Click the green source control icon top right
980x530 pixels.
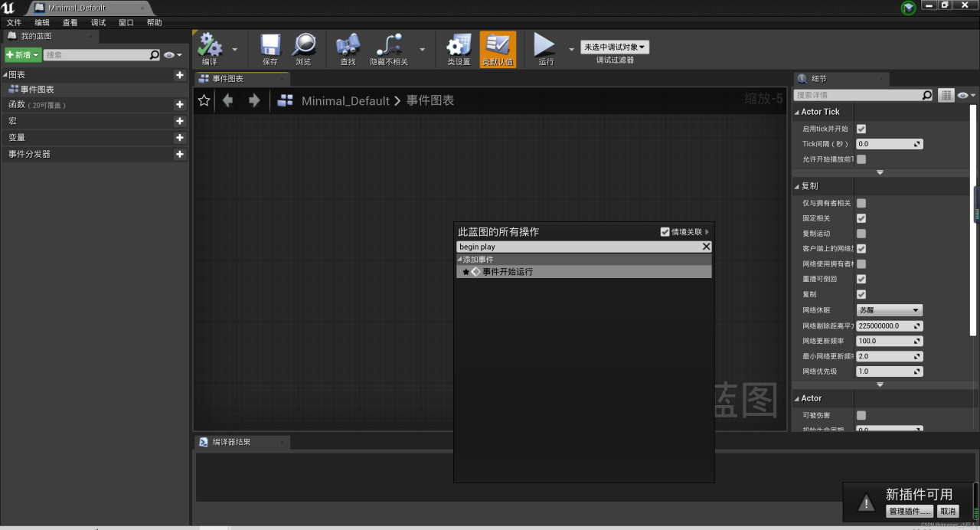point(909,8)
